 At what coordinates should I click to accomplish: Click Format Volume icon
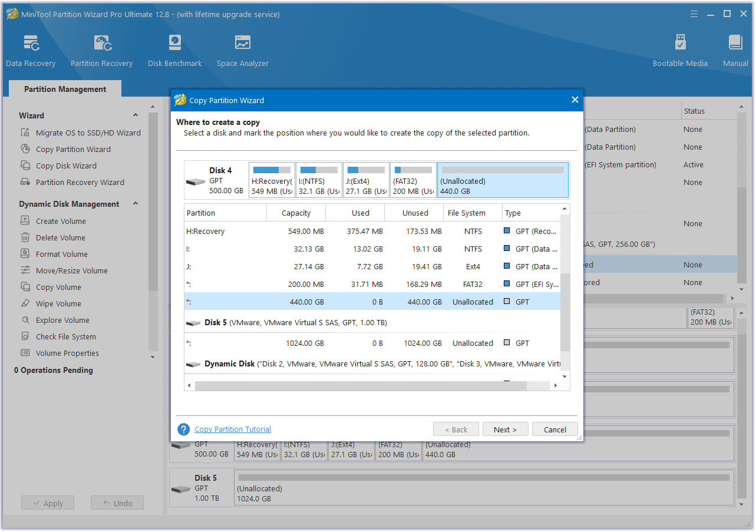point(25,254)
